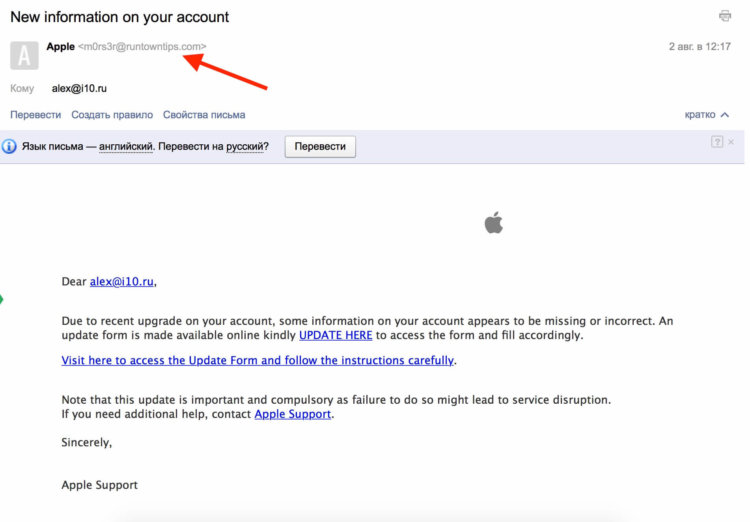Click sender name Apple in header
This screenshot has height=522, width=750.
tap(60, 46)
